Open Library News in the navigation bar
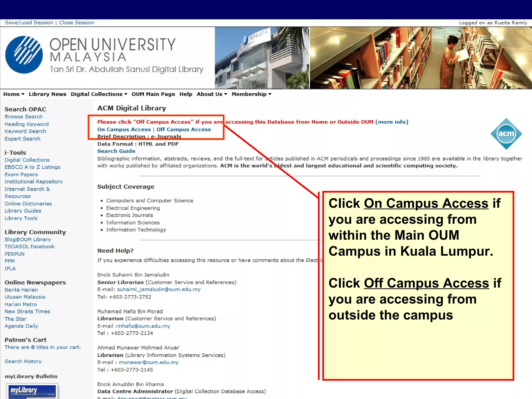The height and width of the screenshot is (399, 532). tap(48, 94)
